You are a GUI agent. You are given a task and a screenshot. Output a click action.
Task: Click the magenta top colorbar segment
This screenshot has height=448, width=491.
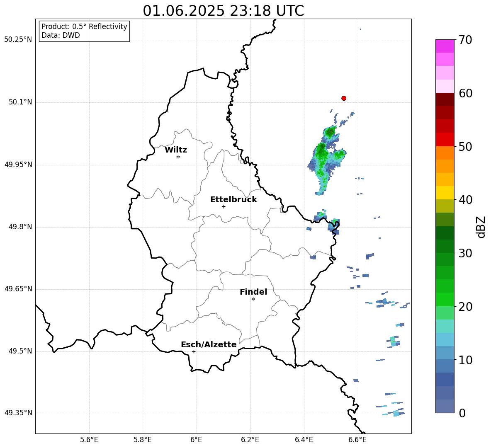[445, 46]
